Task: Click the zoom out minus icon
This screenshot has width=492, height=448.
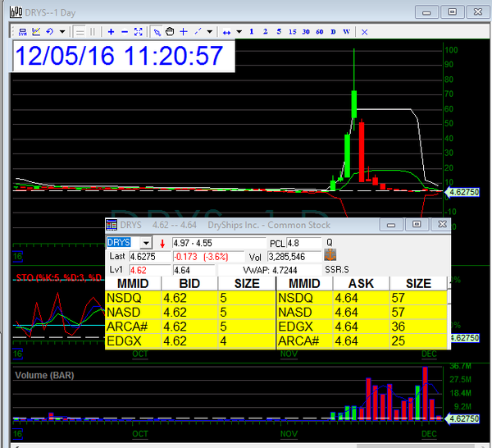Action: pos(125,31)
